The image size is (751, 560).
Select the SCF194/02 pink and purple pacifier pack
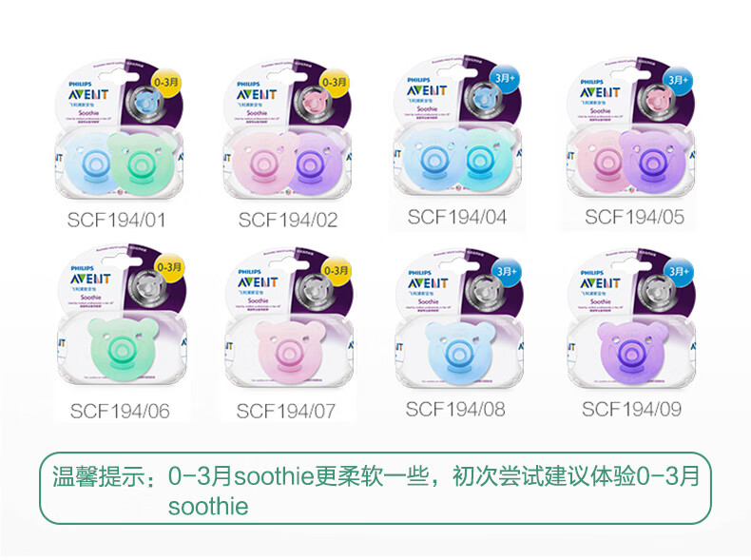tap(288, 129)
